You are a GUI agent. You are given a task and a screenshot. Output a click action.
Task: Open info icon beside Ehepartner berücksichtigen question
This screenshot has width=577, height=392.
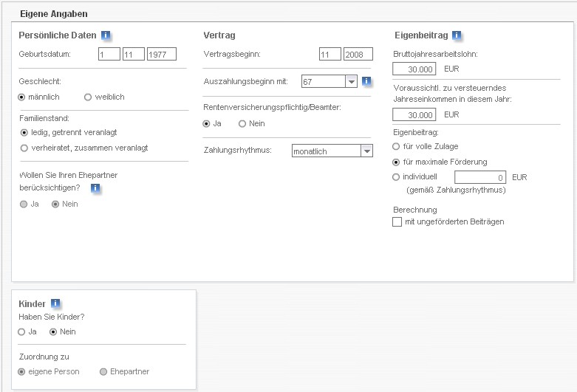pos(95,188)
